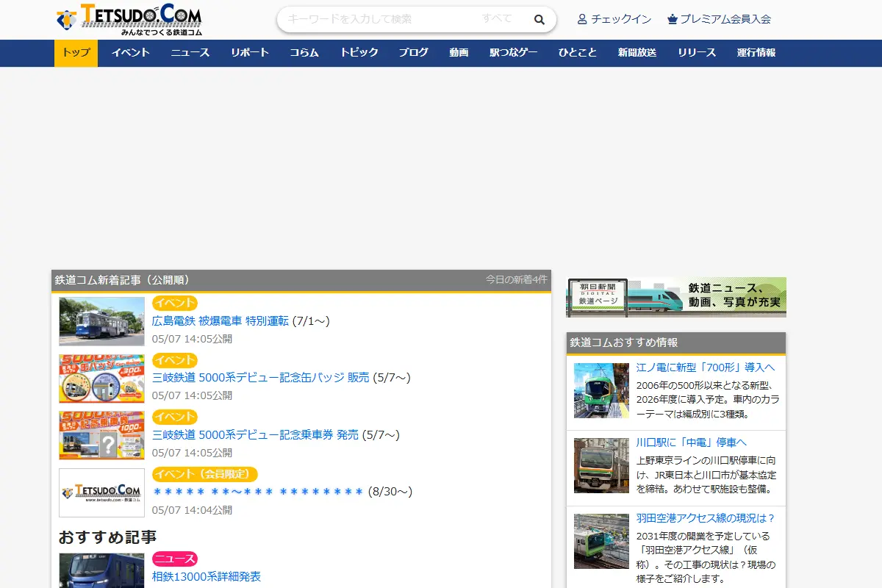This screenshot has width=882, height=588.
Task: Click the 缶バッジ article thumbnail
Action: point(101,379)
